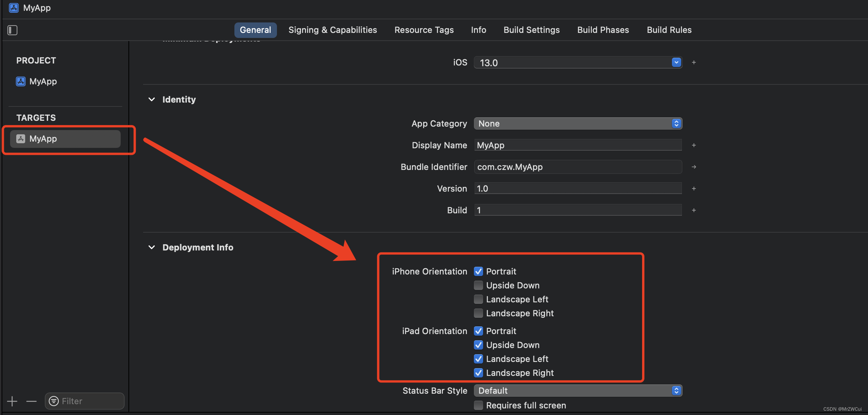
Task: Click the iPad Orientation label
Action: coord(435,331)
